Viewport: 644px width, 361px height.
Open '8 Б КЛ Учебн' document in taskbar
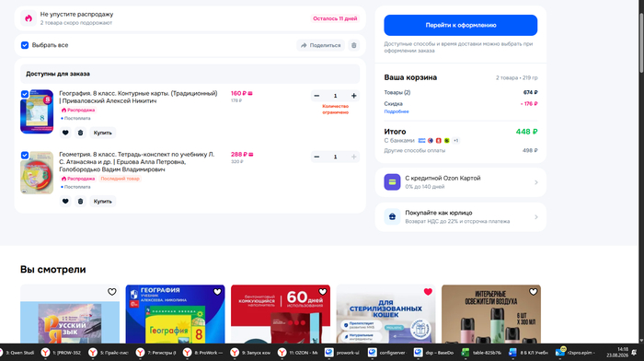pyautogui.click(x=529, y=353)
